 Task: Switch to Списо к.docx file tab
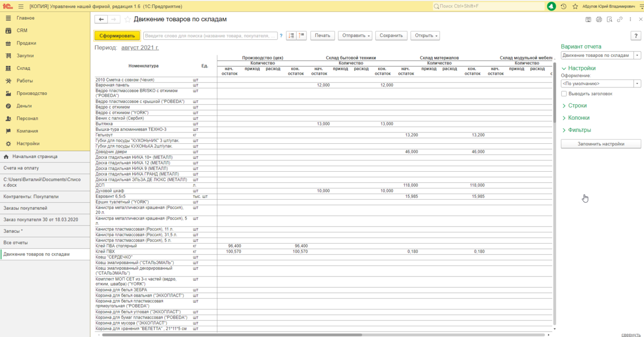point(45,182)
